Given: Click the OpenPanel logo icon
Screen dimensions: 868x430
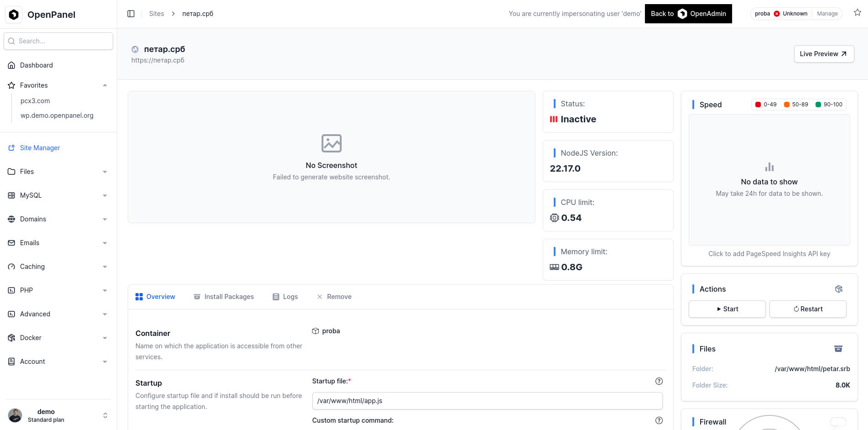Looking at the screenshot, I should [14, 14].
